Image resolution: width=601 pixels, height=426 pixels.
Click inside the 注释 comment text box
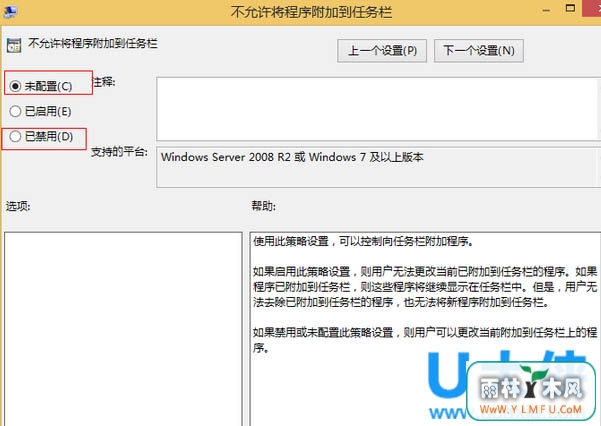point(378,109)
